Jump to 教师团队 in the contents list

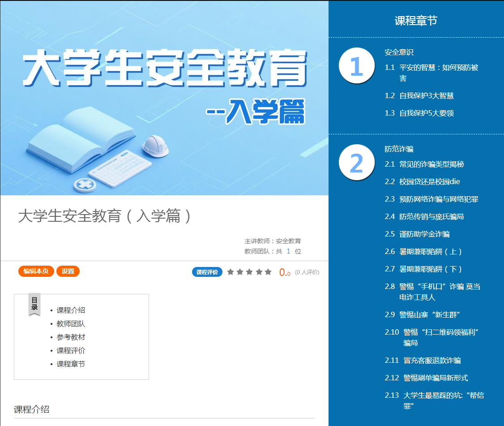click(71, 323)
